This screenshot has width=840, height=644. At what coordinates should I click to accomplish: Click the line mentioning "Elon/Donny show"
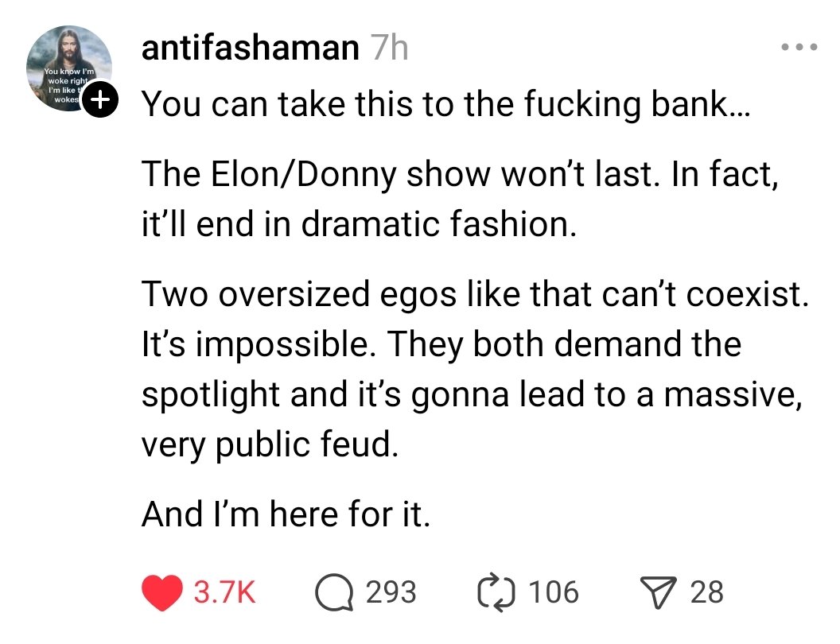(459, 175)
